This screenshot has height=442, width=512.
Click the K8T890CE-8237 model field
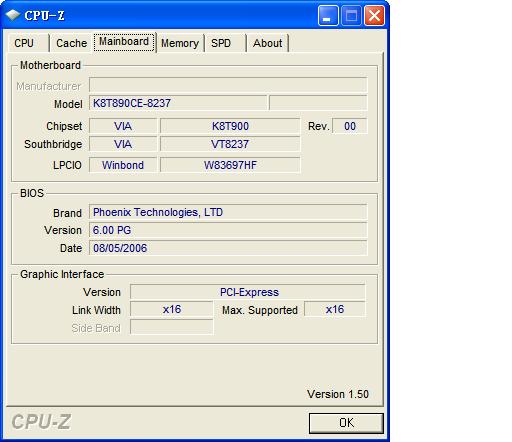(x=178, y=103)
